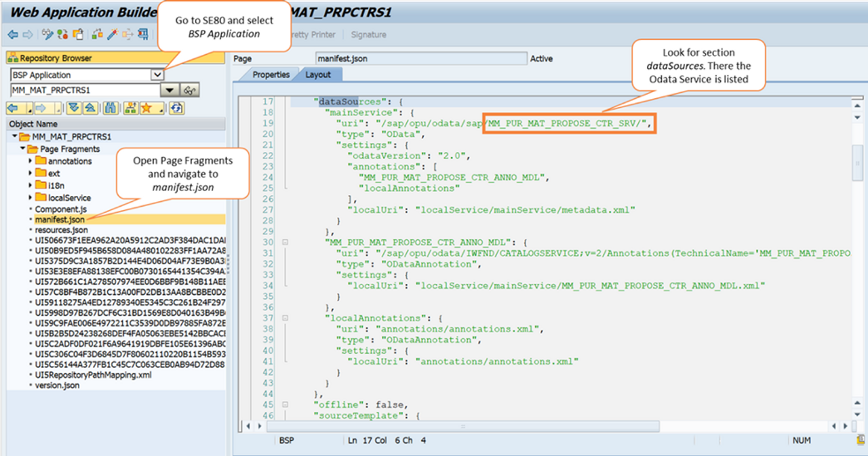Expand the ext folder
This screenshot has height=456, width=868.
[x=30, y=173]
